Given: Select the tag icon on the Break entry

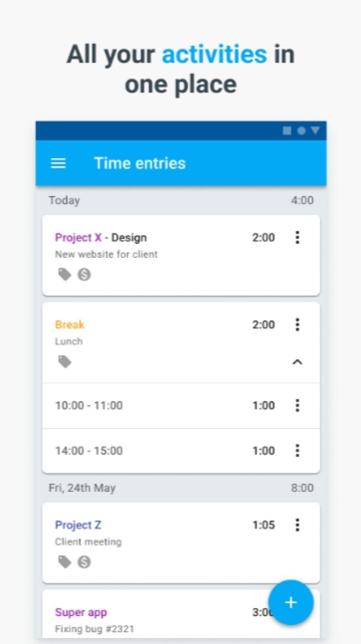Looking at the screenshot, I should [64, 361].
